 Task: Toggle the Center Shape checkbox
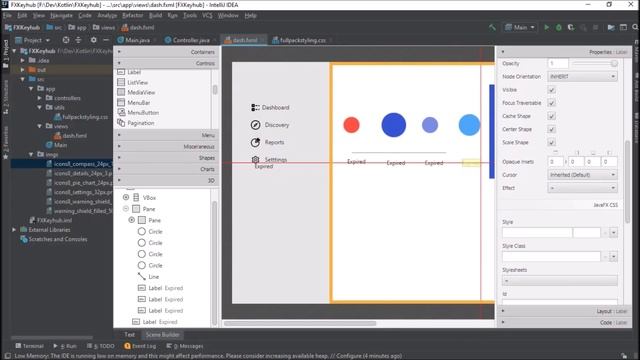[x=551, y=129]
